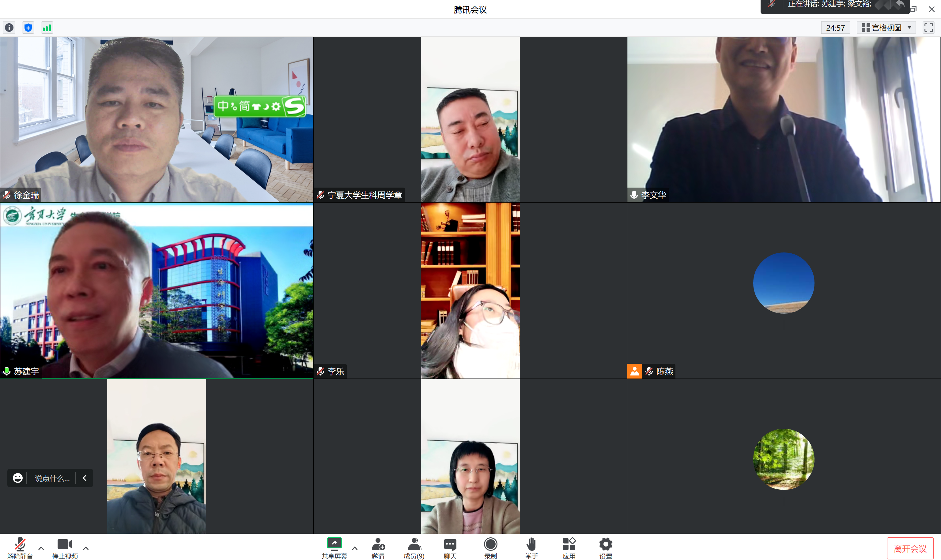Enter fullscreen mode icon at top right
The height and width of the screenshot is (560, 941).
click(x=928, y=28)
